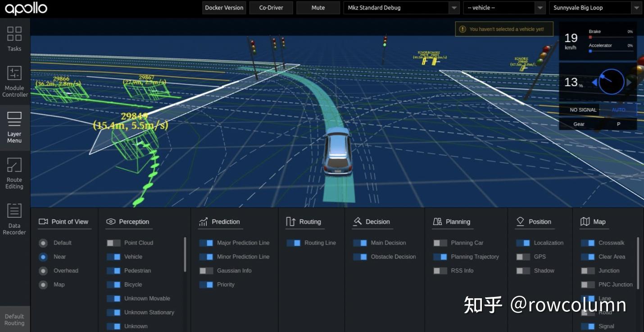Select the Layer Menu sidebar icon
The width and height of the screenshot is (644, 332).
(14, 127)
